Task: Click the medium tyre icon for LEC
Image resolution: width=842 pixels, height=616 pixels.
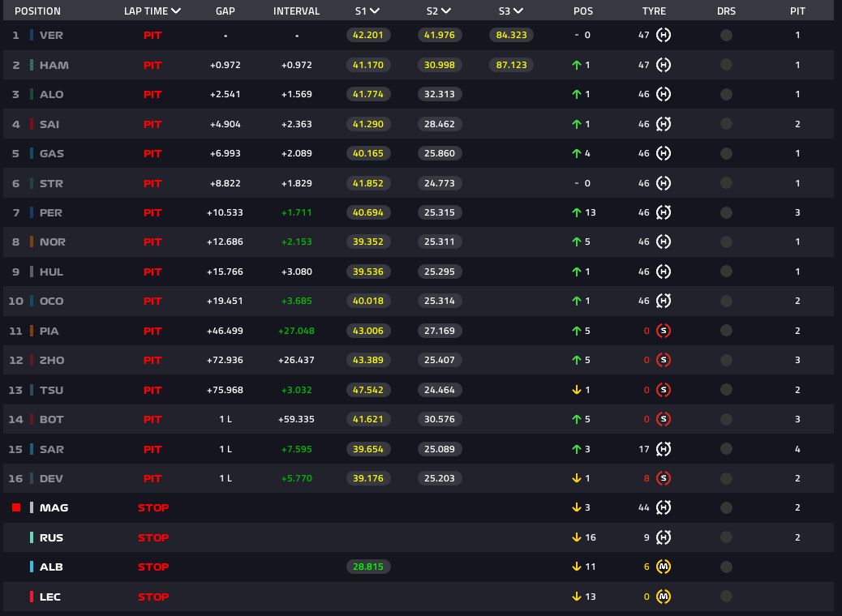Action: pos(664,597)
